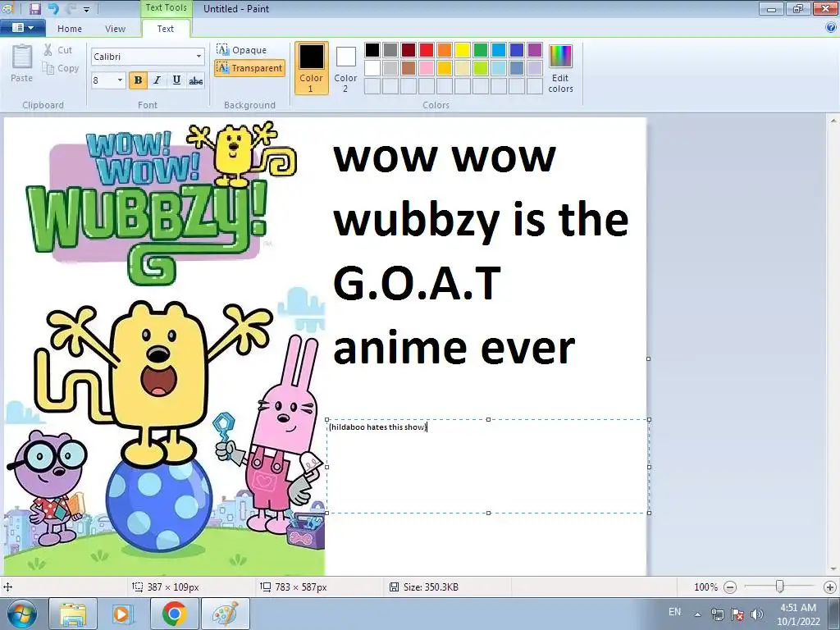
Task: Click the Paint taskbar icon
Action: click(226, 614)
